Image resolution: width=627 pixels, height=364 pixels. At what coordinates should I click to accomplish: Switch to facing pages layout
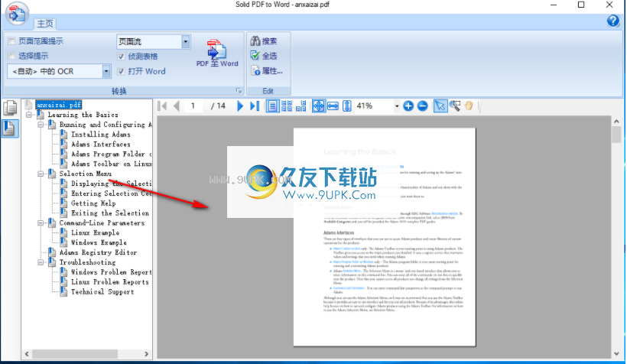coord(301,106)
